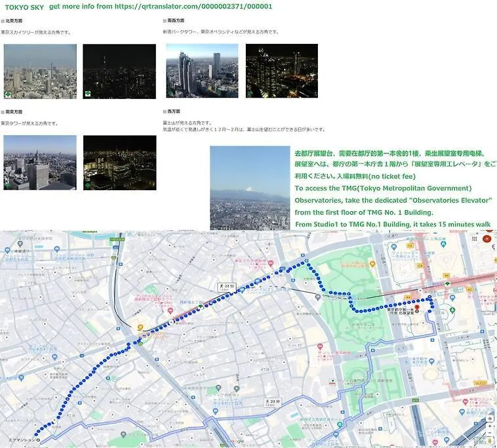497x448 pixels.
Task: Open the night northeast view photo
Action: point(119,71)
